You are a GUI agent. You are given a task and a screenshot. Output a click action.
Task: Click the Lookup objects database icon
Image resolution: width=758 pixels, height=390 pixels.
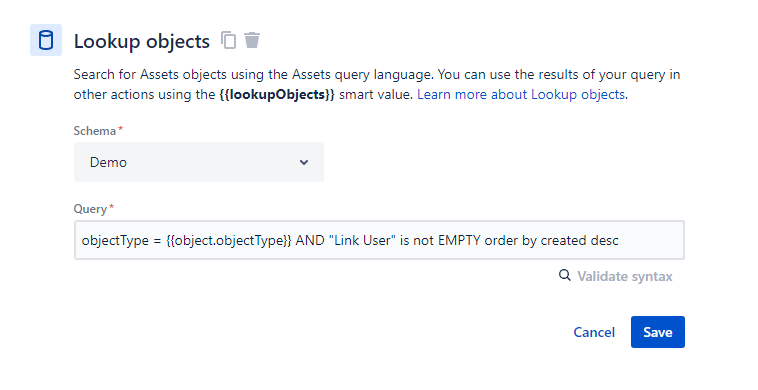46,40
